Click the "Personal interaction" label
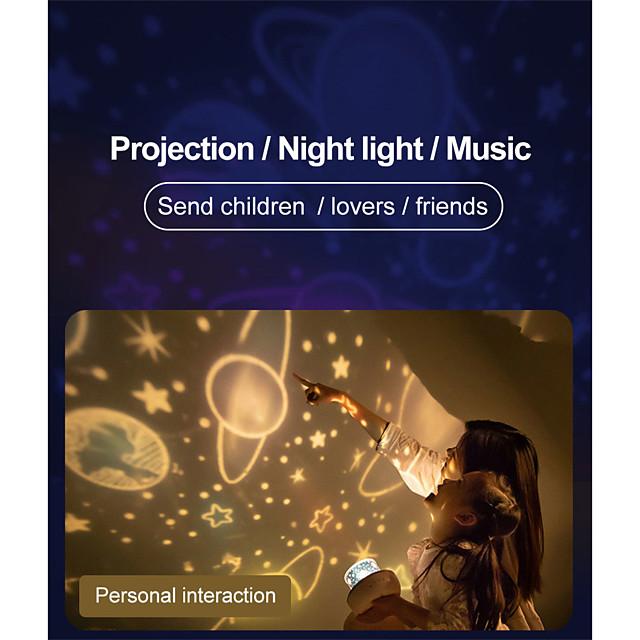This screenshot has height=640, width=640. coord(185,596)
